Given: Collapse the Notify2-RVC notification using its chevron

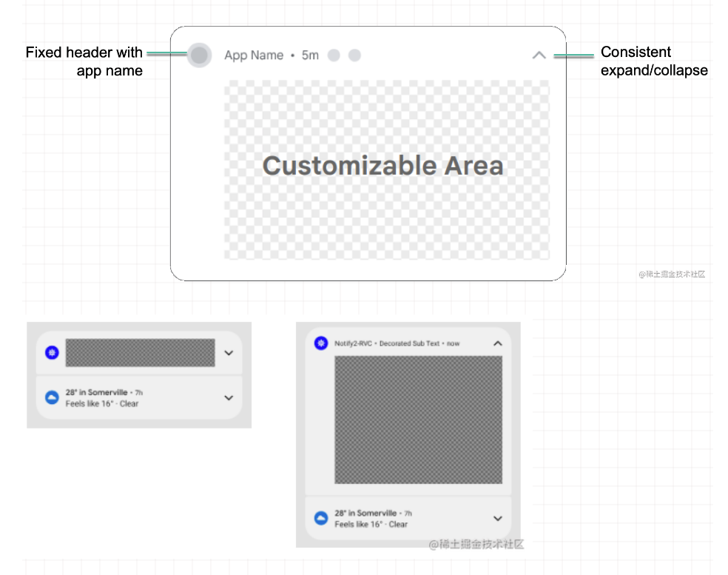Looking at the screenshot, I should 497,343.
